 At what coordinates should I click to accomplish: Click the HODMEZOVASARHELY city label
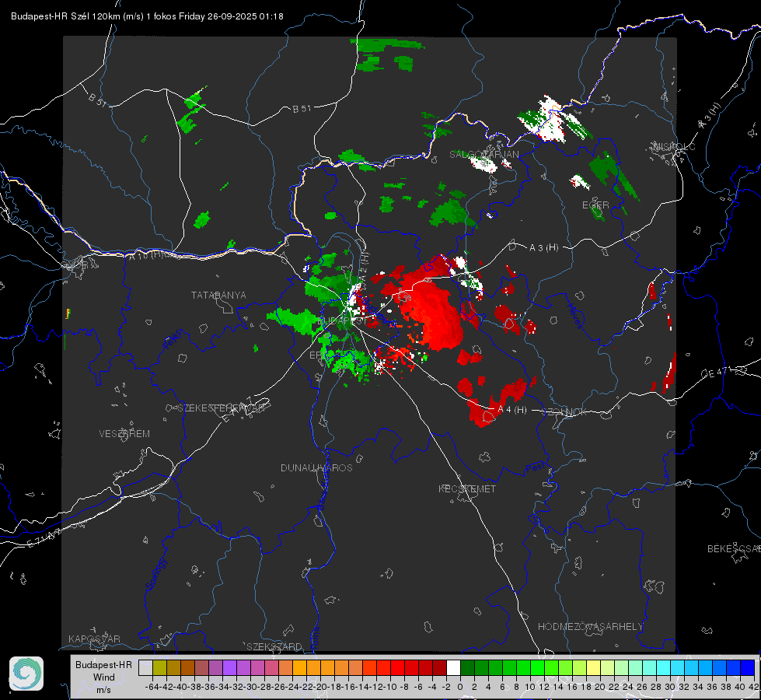click(x=590, y=627)
